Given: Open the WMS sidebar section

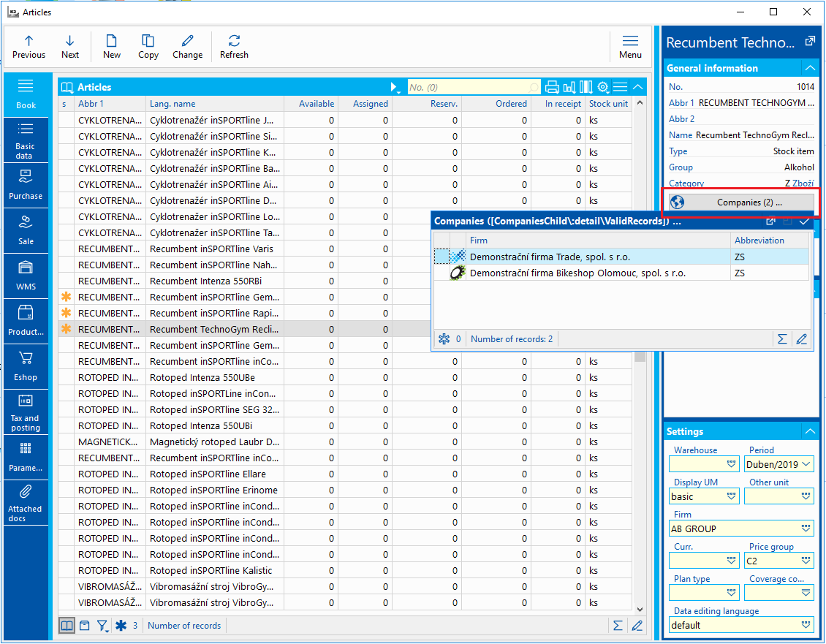Looking at the screenshot, I should [x=26, y=275].
